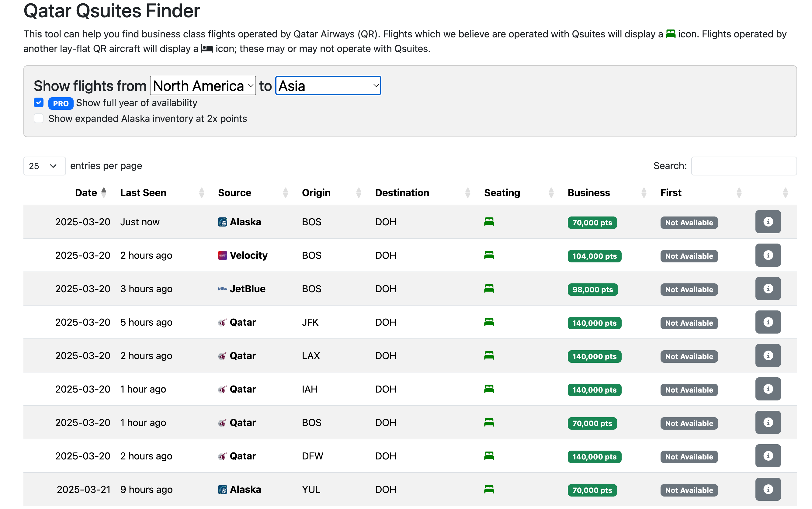Click the blue PRO badge

point(61,103)
